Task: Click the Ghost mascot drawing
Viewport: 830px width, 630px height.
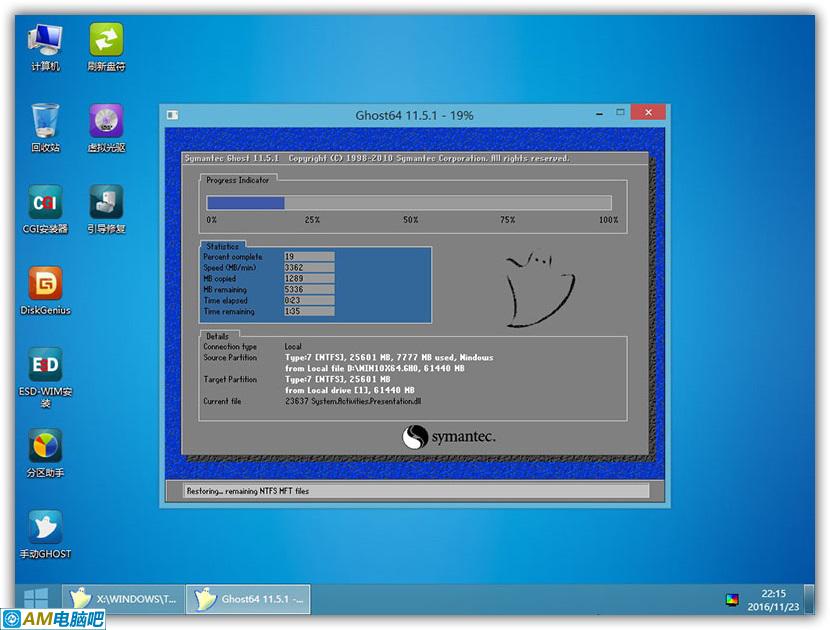Action: click(x=539, y=290)
